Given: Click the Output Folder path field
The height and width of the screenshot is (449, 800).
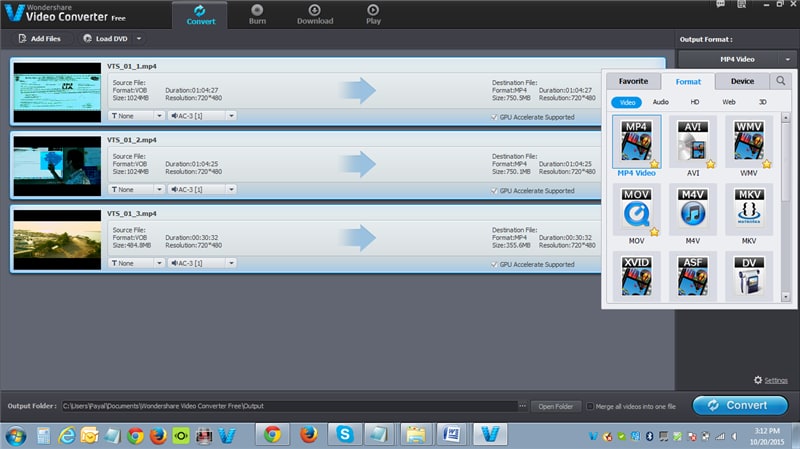Looking at the screenshot, I should [289, 406].
